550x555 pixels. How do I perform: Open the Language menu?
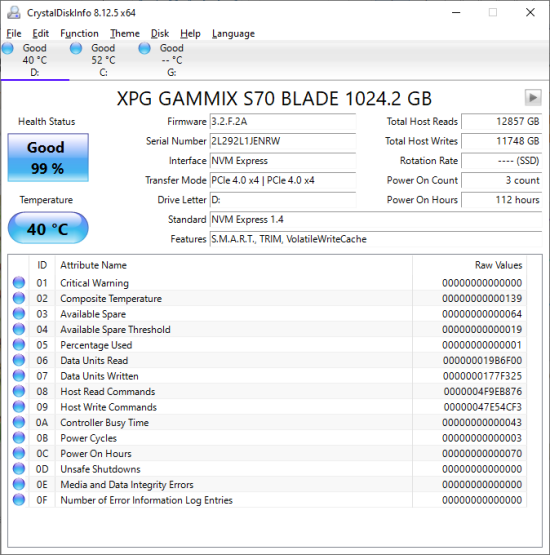point(233,34)
